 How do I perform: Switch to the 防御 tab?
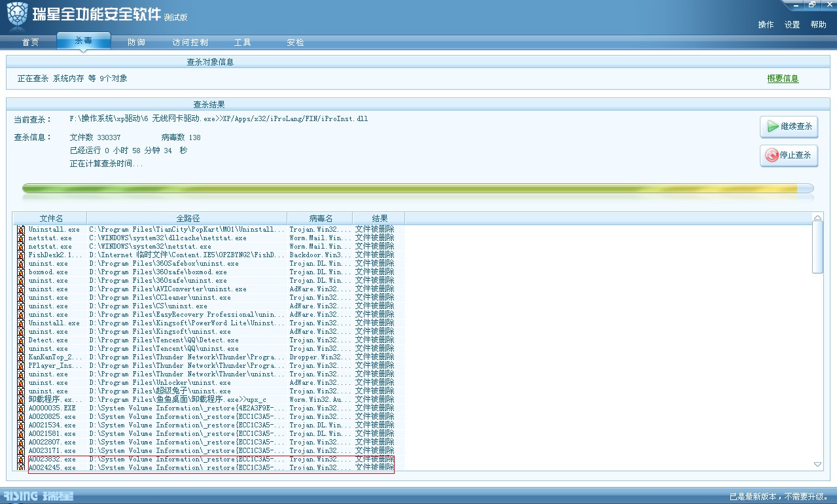(136, 43)
